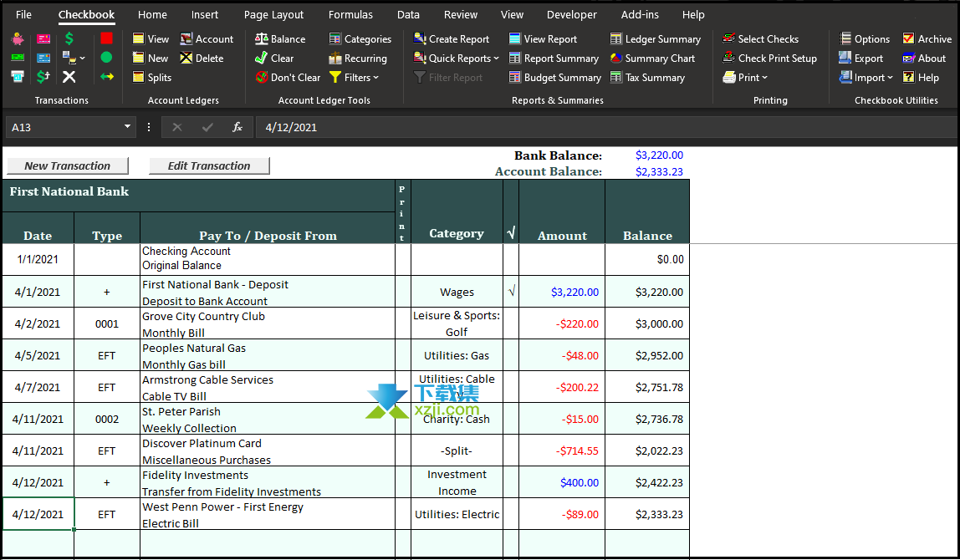Click the green dollar sign icon
Viewport: 960px width, 560px height.
(69, 39)
